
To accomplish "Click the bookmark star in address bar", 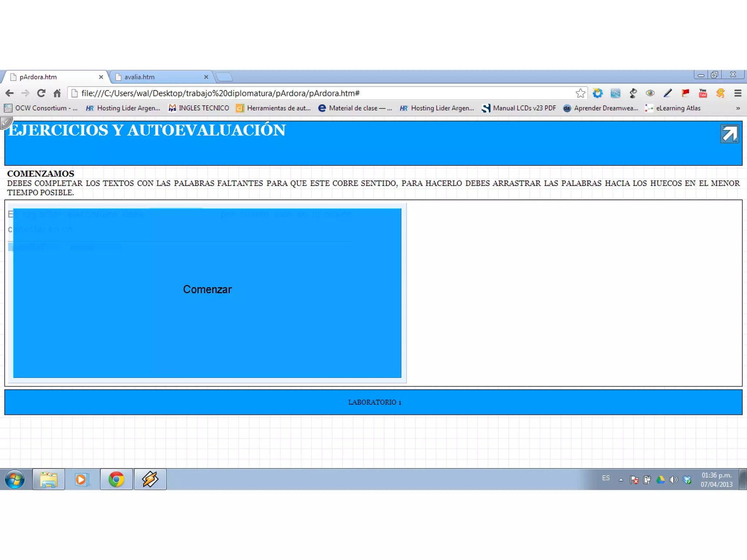I will pos(580,93).
